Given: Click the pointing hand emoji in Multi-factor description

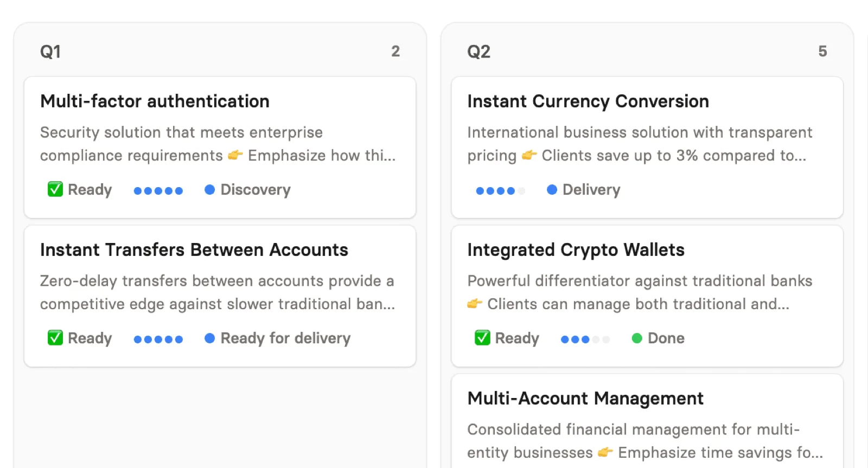Looking at the screenshot, I should pos(235,155).
